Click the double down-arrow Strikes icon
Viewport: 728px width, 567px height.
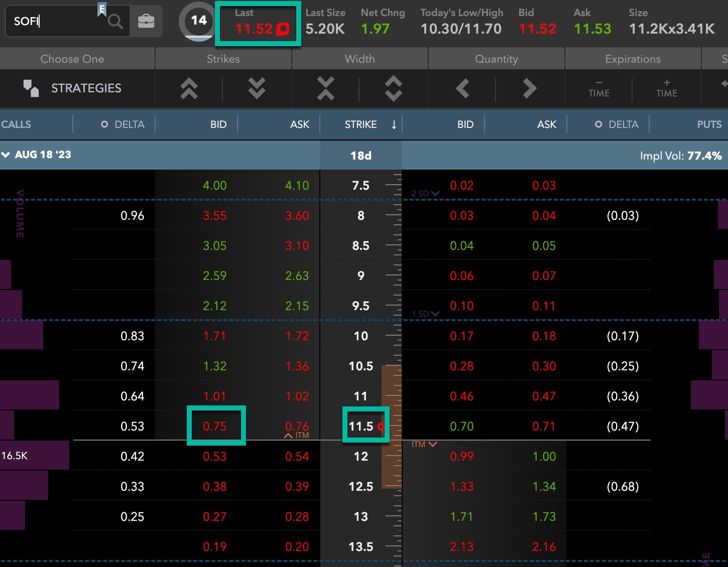[x=257, y=88]
